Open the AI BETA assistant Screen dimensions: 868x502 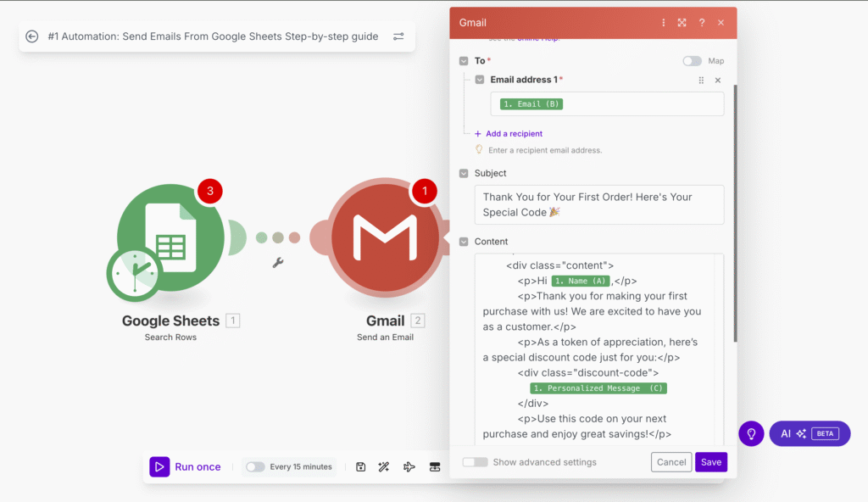(x=810, y=434)
